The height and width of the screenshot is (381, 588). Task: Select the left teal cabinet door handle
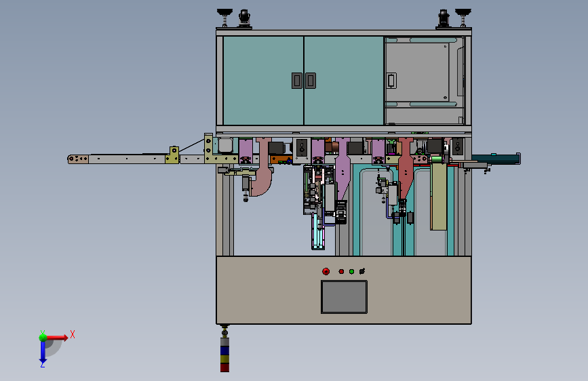(297, 81)
